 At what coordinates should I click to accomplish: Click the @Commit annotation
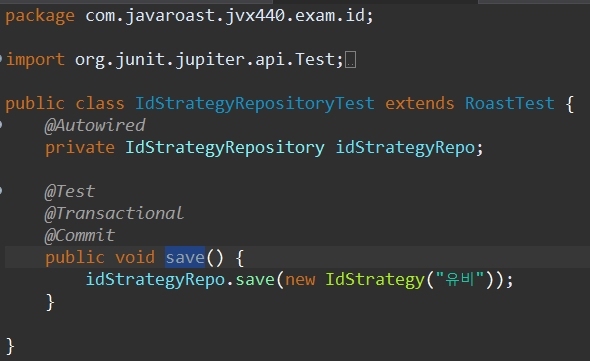click(79, 236)
